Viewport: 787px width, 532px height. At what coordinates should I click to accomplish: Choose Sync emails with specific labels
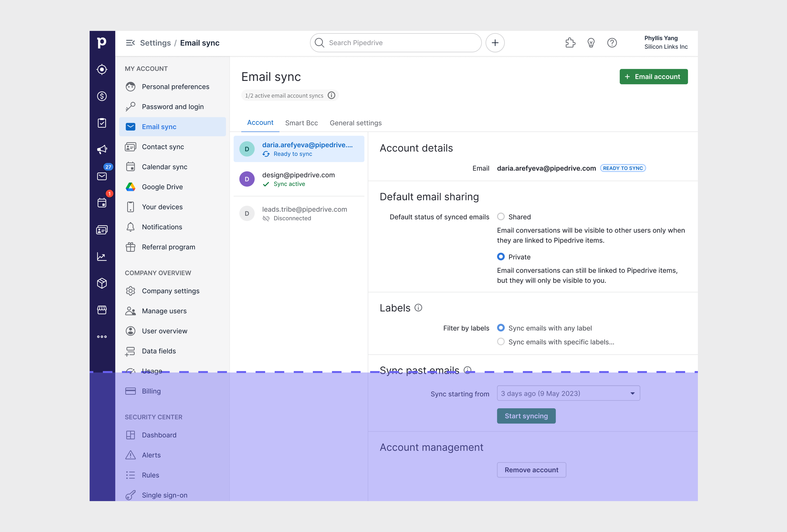click(x=501, y=342)
